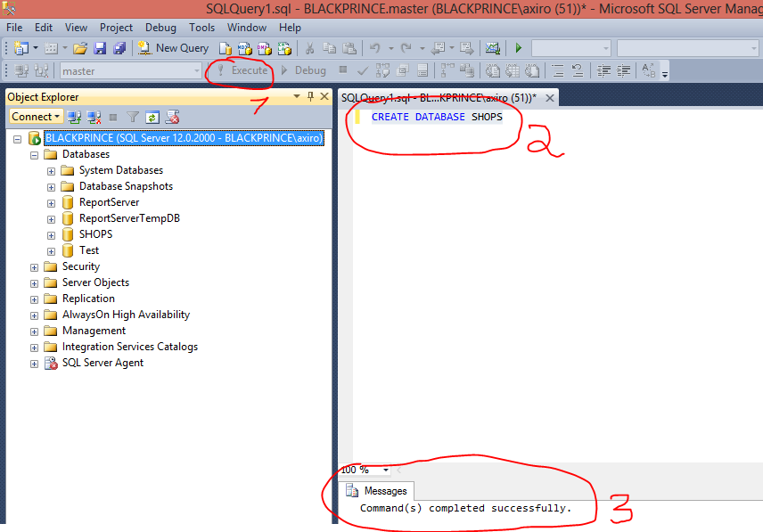Click the Comment out selected lines icon
This screenshot has width=763, height=532.
click(x=558, y=71)
